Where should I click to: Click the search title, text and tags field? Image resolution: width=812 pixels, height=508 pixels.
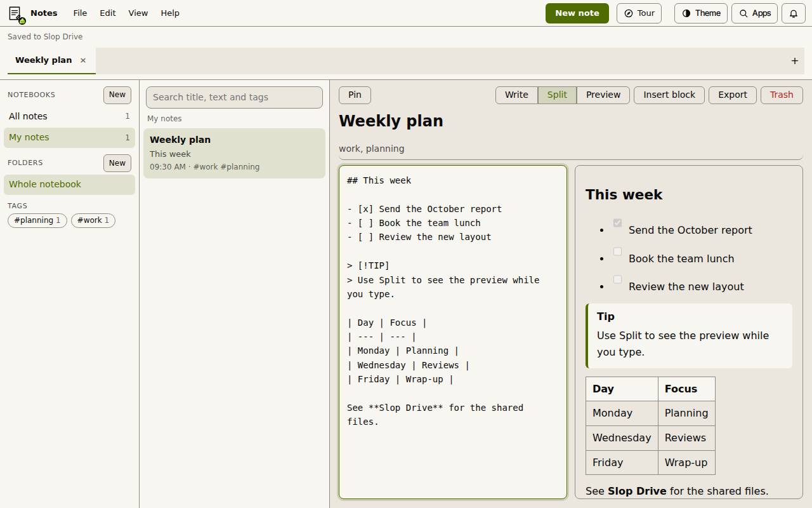coord(234,97)
